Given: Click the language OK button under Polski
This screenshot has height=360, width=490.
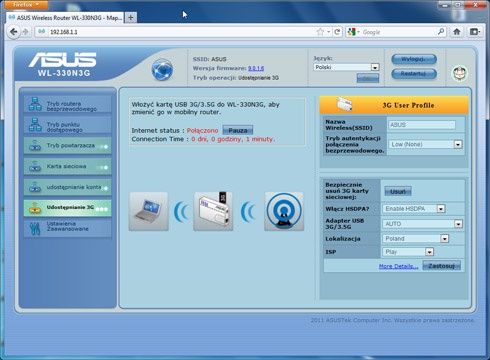Looking at the screenshot, I should pos(368,78).
